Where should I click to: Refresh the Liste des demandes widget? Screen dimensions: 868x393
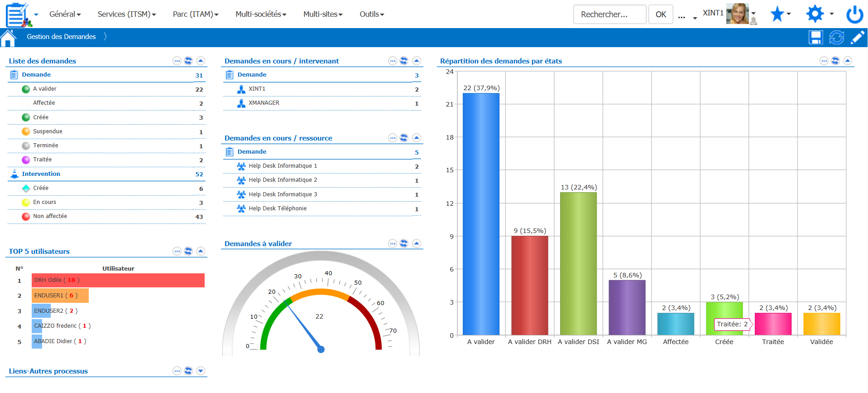(x=188, y=61)
